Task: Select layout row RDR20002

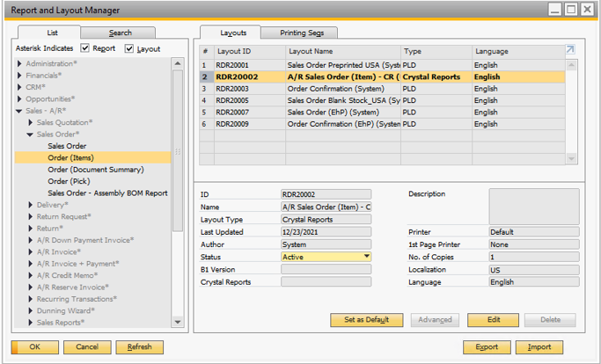Action: (382, 77)
